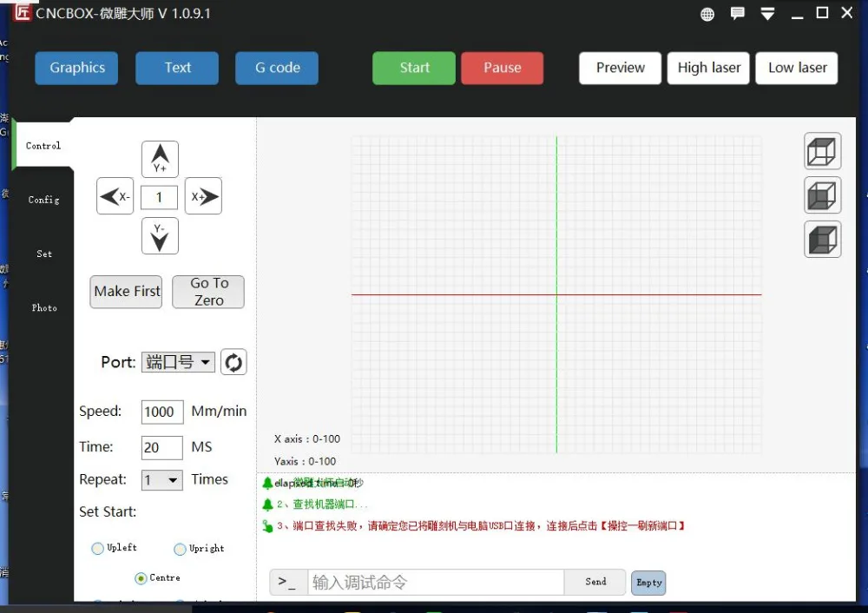This screenshot has width=868, height=613.
Task: Open the Graphics section
Action: [76, 68]
